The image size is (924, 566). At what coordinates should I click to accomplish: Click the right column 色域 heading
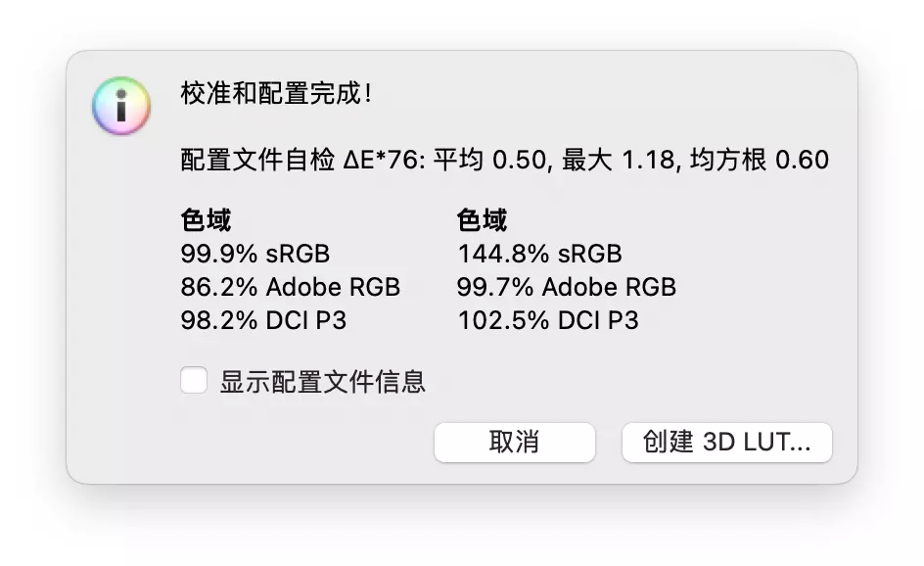483,220
